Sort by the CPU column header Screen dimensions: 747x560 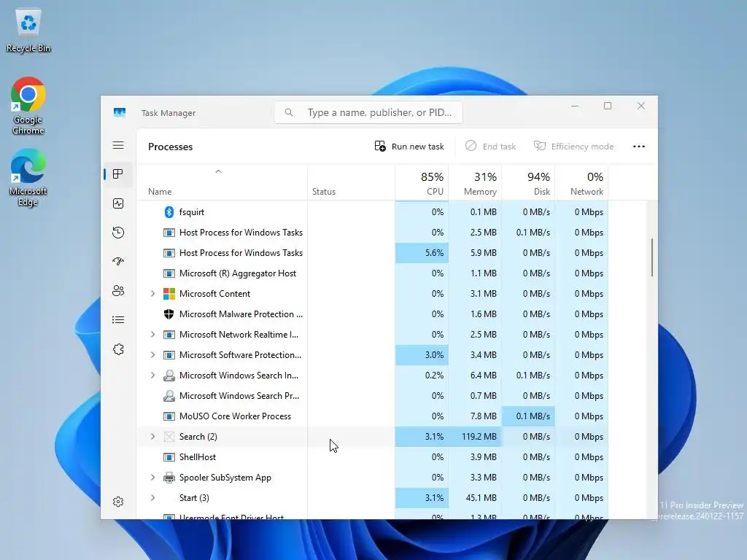[x=422, y=183]
